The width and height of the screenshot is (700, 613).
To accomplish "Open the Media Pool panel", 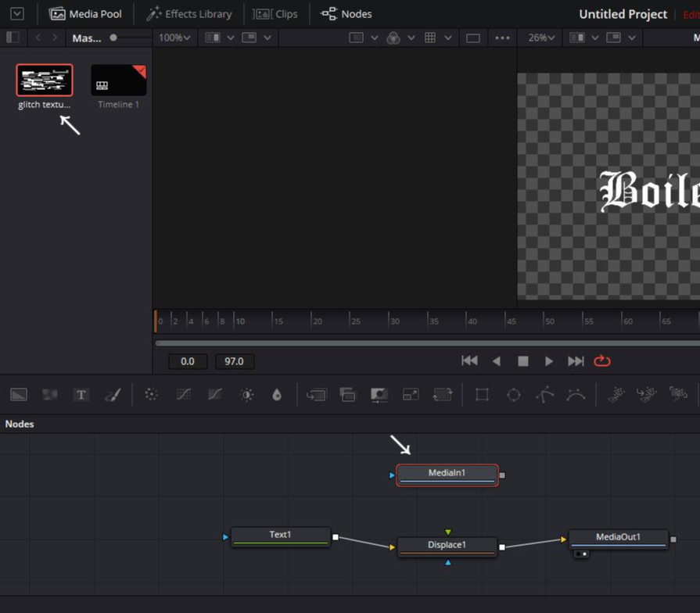I will coord(84,14).
